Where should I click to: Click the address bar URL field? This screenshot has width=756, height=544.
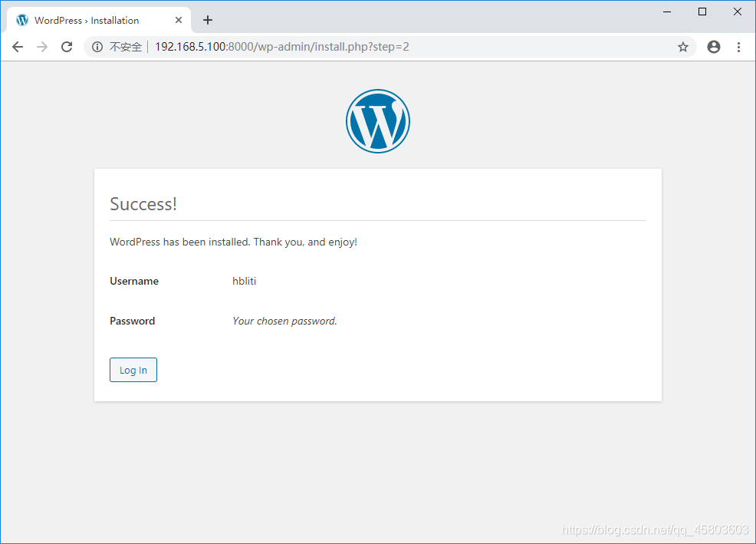tap(390, 47)
